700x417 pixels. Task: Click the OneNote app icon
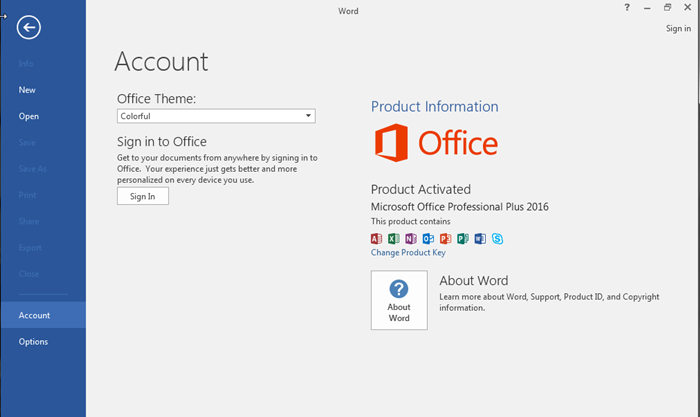tap(411, 238)
